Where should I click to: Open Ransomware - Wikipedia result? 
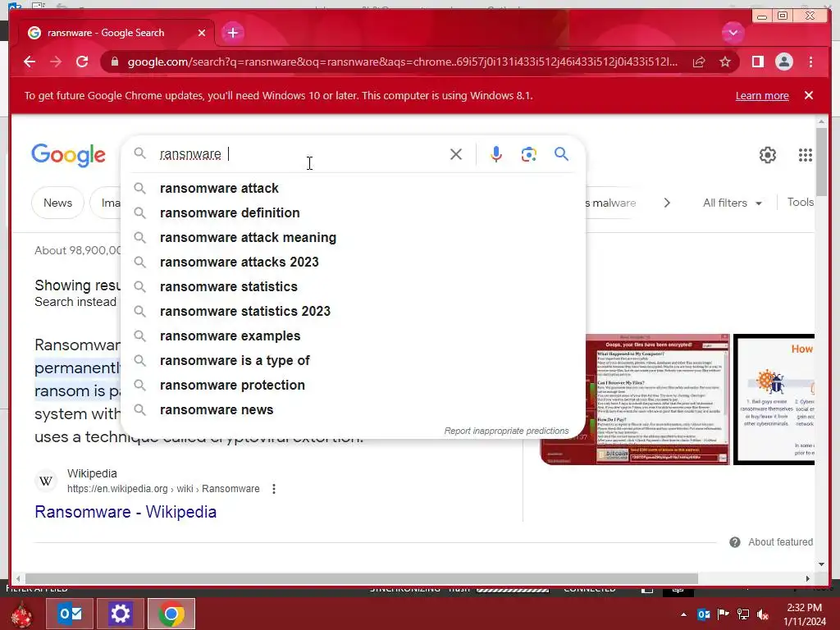tap(126, 512)
